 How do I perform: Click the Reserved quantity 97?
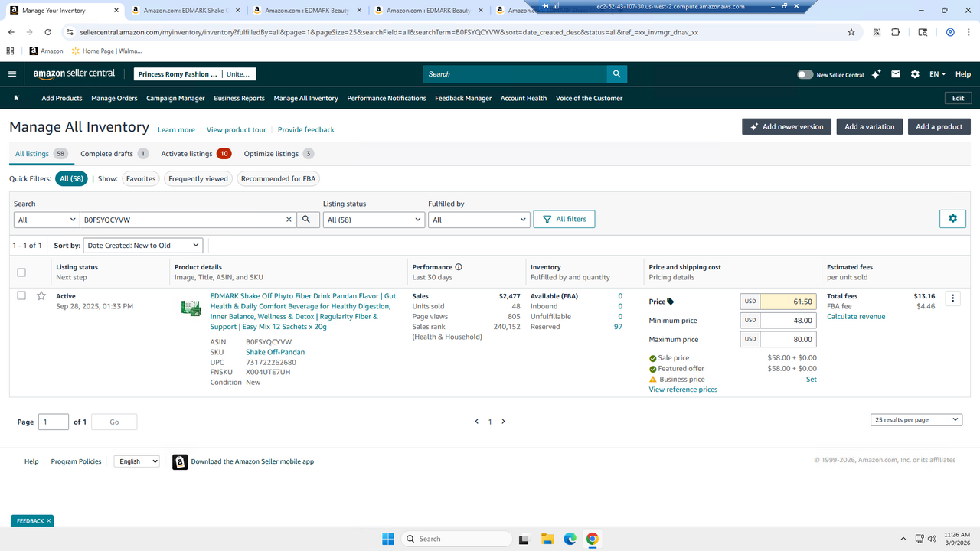click(618, 327)
